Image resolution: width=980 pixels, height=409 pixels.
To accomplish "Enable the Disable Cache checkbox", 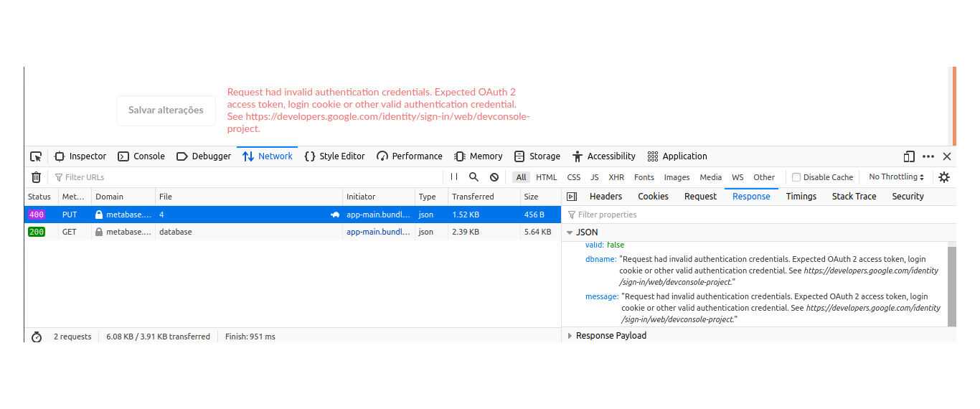I will 796,177.
